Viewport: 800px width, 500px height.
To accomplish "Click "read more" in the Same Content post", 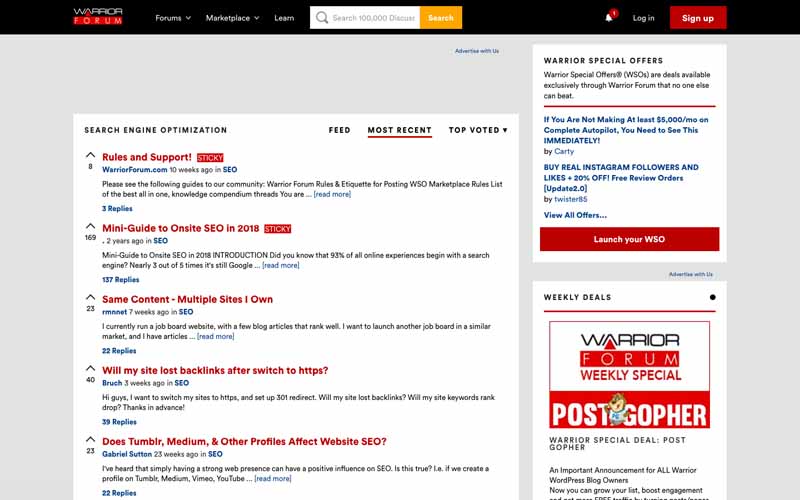I will tap(215, 336).
